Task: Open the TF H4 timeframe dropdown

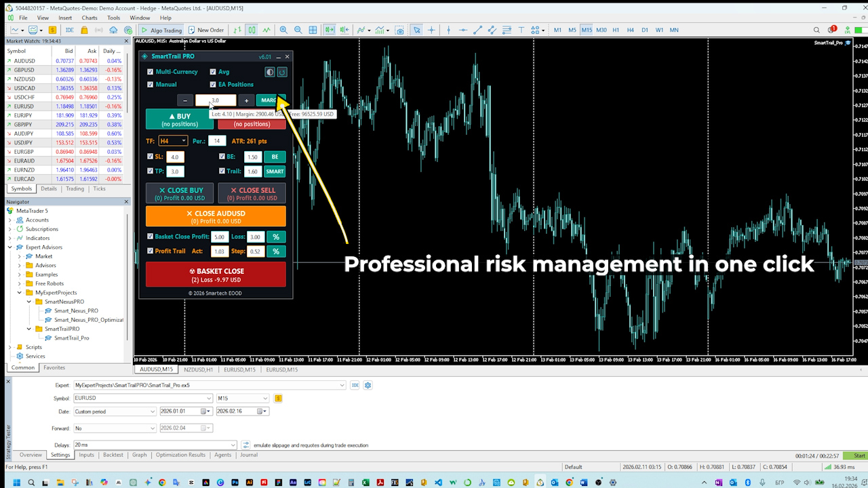Action: (173, 141)
